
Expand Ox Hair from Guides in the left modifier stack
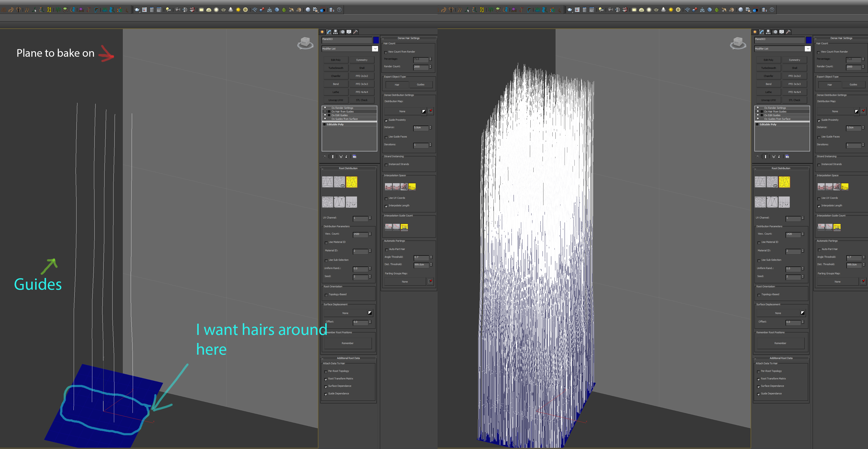(x=329, y=112)
